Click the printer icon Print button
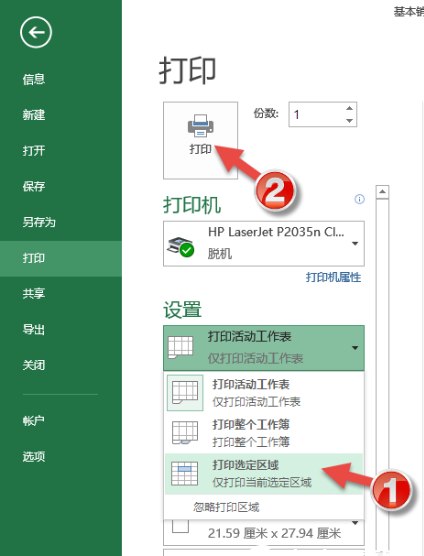The width and height of the screenshot is (424, 556). click(200, 140)
